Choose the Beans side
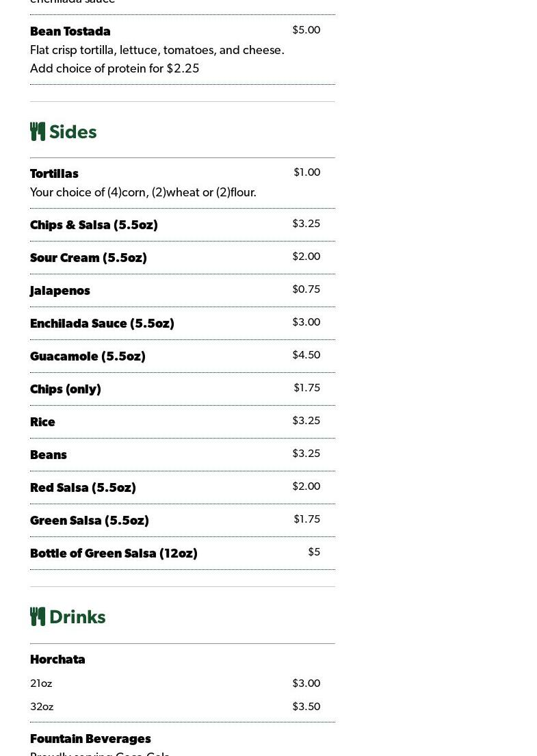Viewport: 537px width, 756px height. pyautogui.click(x=49, y=455)
